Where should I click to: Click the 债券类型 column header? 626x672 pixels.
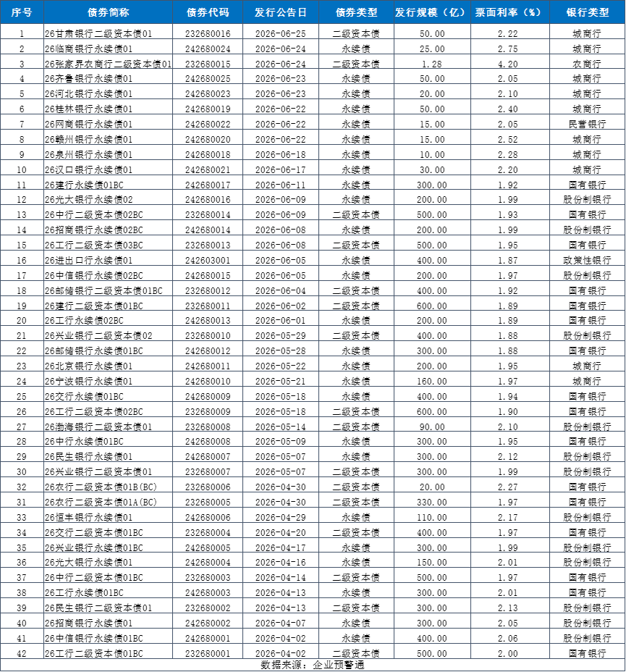(356, 12)
